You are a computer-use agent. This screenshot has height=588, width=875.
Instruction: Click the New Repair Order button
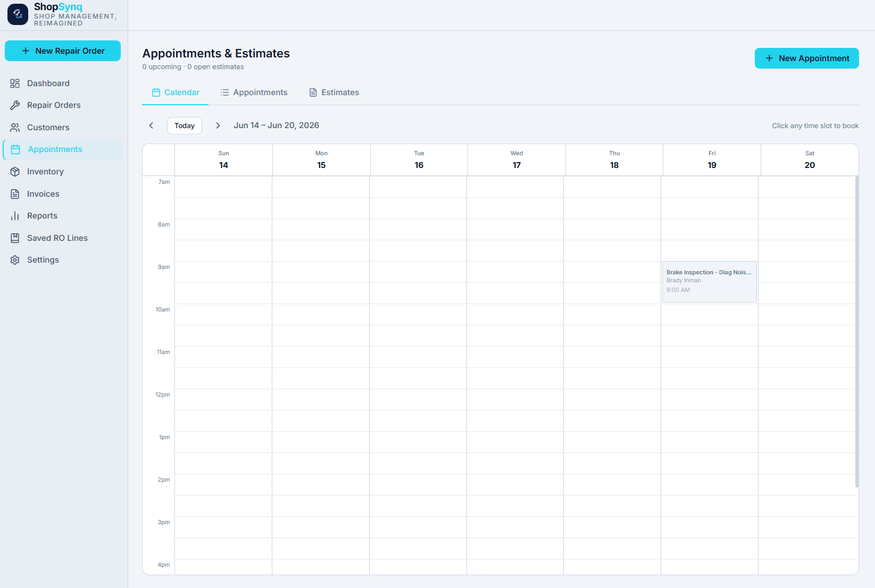tap(63, 51)
